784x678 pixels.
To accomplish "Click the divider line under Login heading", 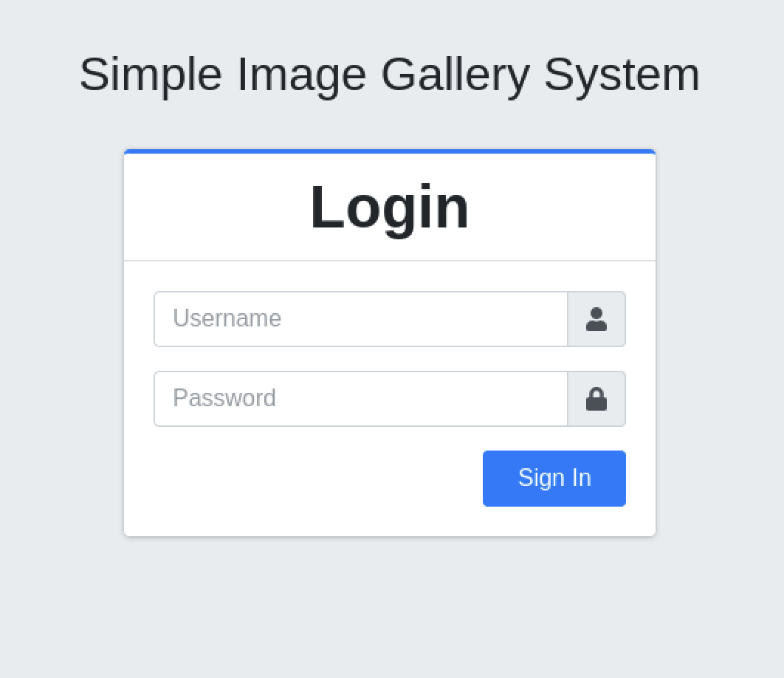I will 390,261.
